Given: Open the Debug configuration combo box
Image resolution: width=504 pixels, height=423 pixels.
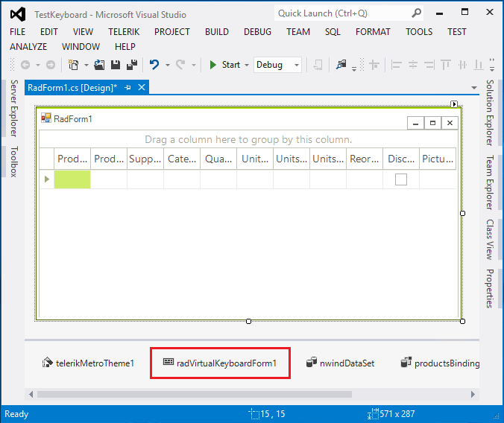Looking at the screenshot, I should click(x=277, y=65).
